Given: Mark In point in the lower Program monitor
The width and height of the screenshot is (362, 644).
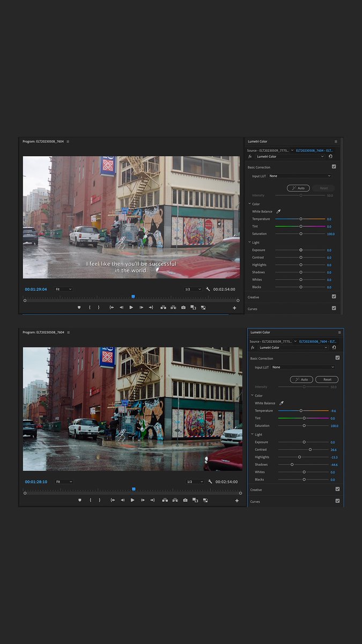Looking at the screenshot, I should (x=90, y=500).
